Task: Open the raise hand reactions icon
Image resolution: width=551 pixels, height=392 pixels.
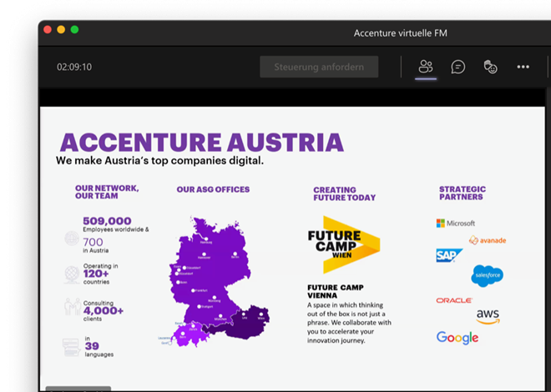Action: point(490,67)
